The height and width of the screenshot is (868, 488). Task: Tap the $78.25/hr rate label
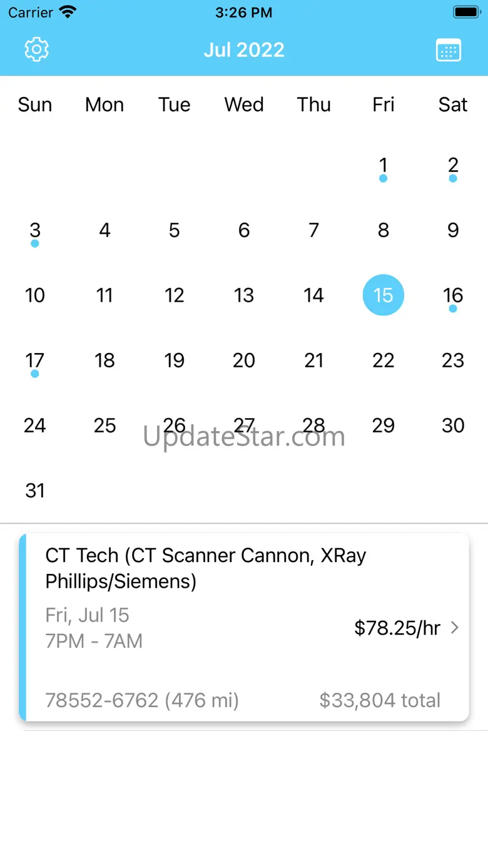(397, 628)
